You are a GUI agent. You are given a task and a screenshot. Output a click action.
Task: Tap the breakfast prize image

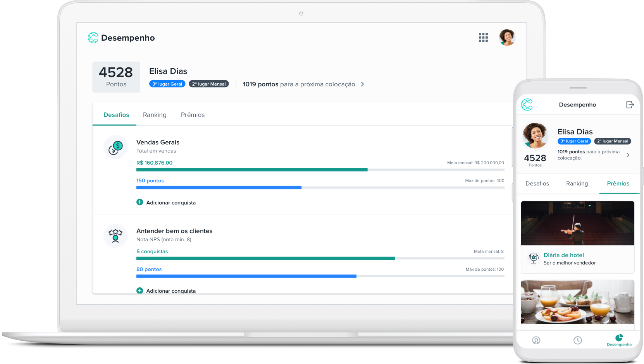click(578, 302)
